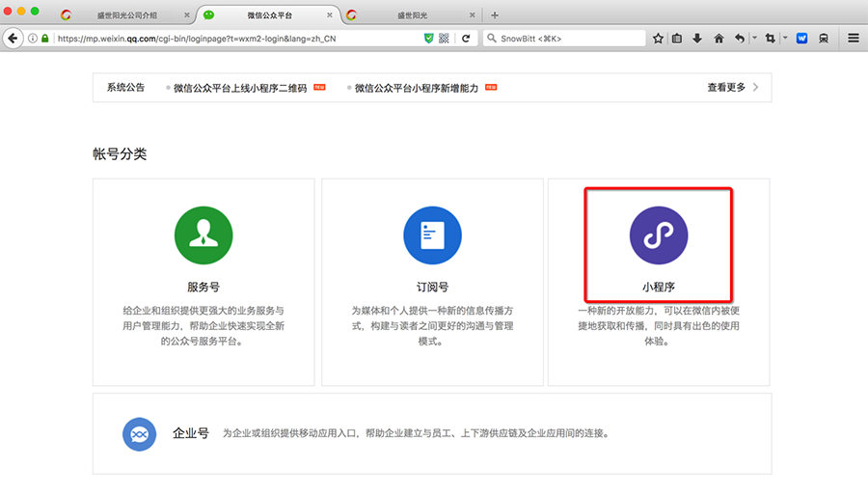Click the QR code icon in address bar
Viewport: 868px width, 496px height.
tap(444, 39)
